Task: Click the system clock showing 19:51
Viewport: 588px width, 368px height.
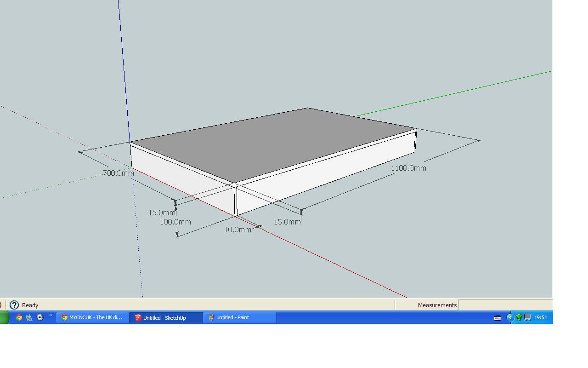Action: click(x=541, y=317)
